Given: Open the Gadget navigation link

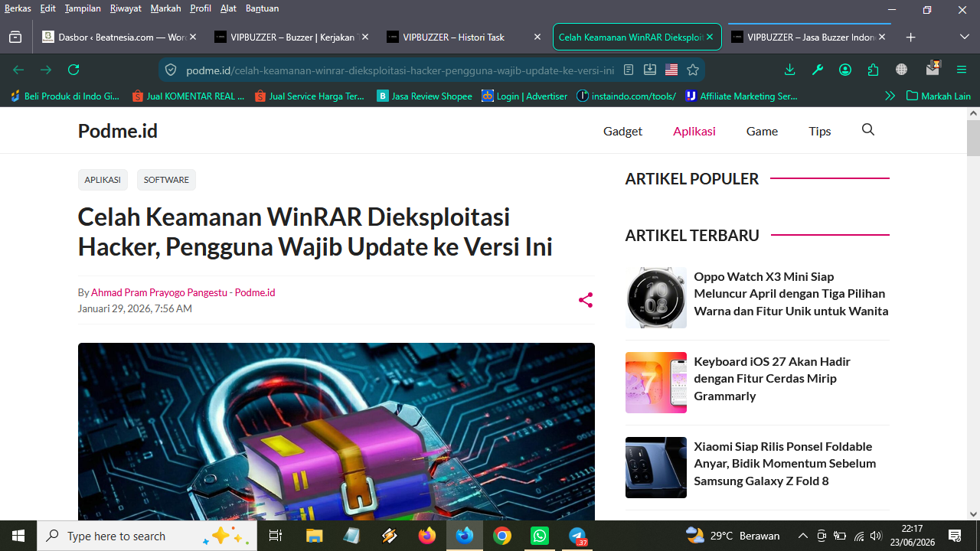Looking at the screenshot, I should click(x=622, y=131).
